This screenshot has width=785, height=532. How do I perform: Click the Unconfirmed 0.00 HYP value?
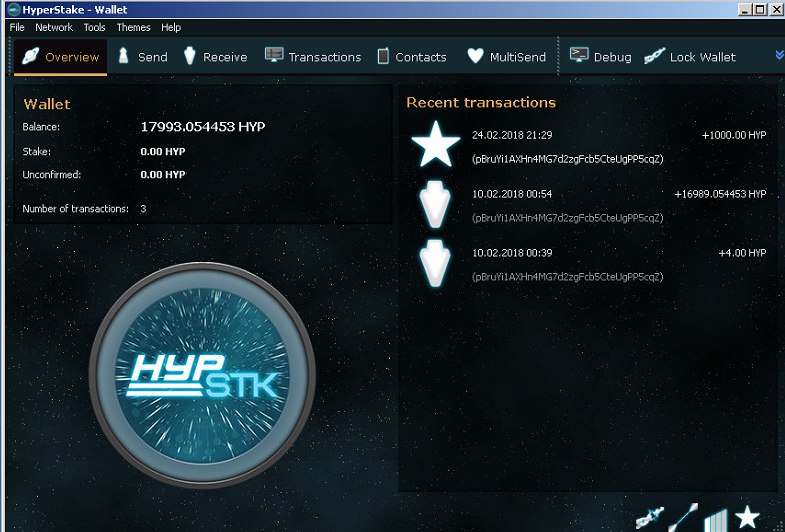pos(163,175)
